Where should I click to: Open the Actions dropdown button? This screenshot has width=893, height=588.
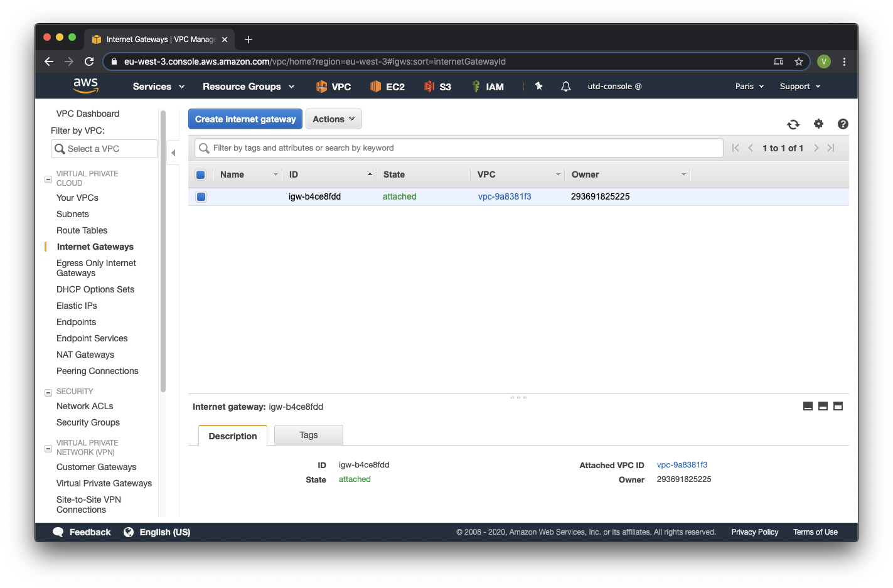tap(334, 119)
